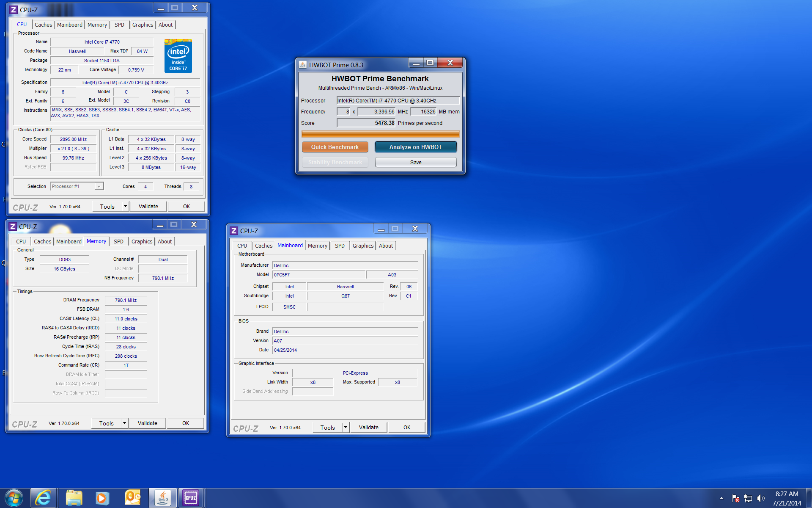Screen dimensions: 812x508
Task: Minimize the Mainboard CPU-Z window
Action: pos(381,229)
